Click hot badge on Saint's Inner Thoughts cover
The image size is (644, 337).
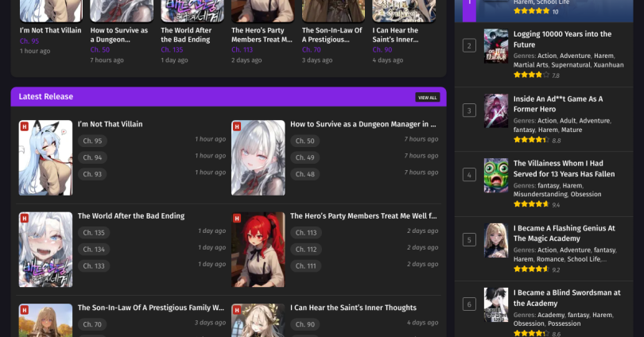click(237, 310)
